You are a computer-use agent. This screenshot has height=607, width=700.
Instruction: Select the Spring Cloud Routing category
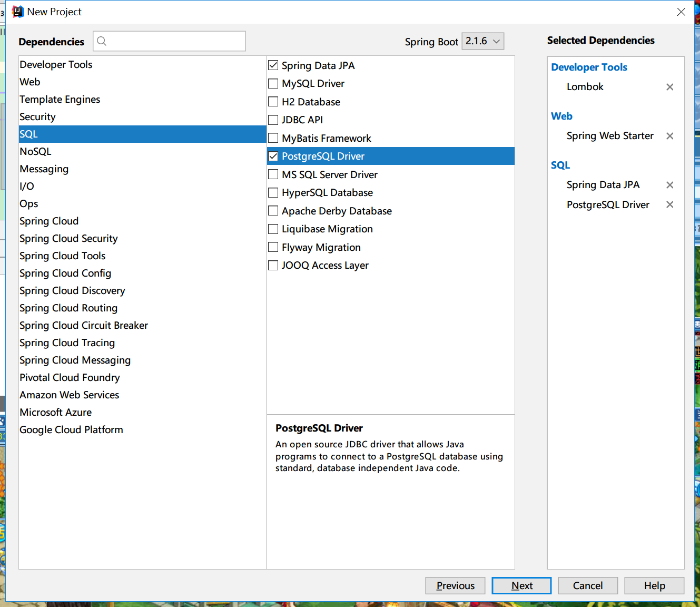(142, 308)
